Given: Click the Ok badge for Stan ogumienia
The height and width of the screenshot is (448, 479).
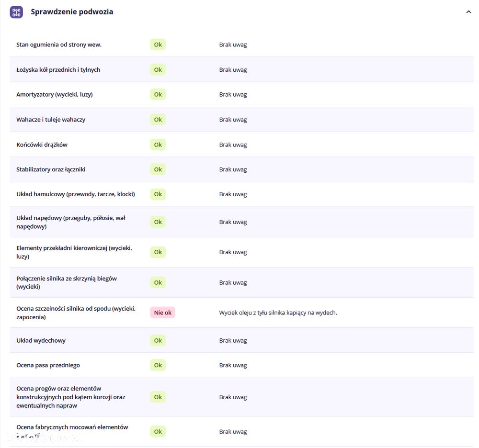Looking at the screenshot, I should pyautogui.click(x=158, y=45).
